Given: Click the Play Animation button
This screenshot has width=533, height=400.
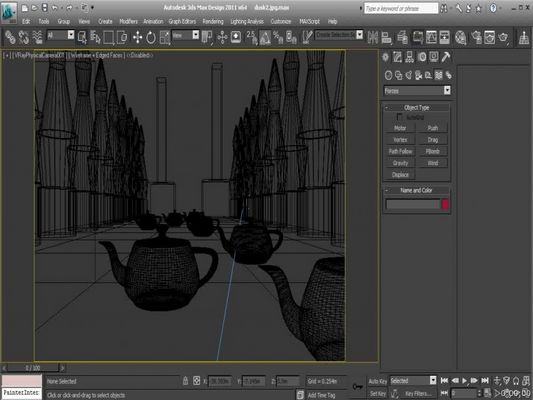Looking at the screenshot, I should coord(464,381).
